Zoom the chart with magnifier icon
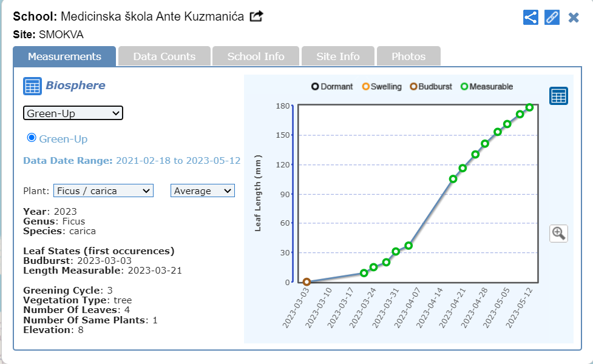593x364 pixels. (558, 233)
